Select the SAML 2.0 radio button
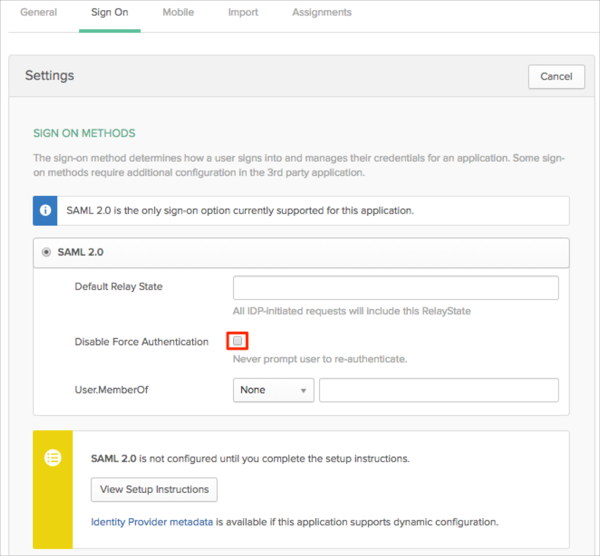The width and height of the screenshot is (600, 556). pos(47,253)
